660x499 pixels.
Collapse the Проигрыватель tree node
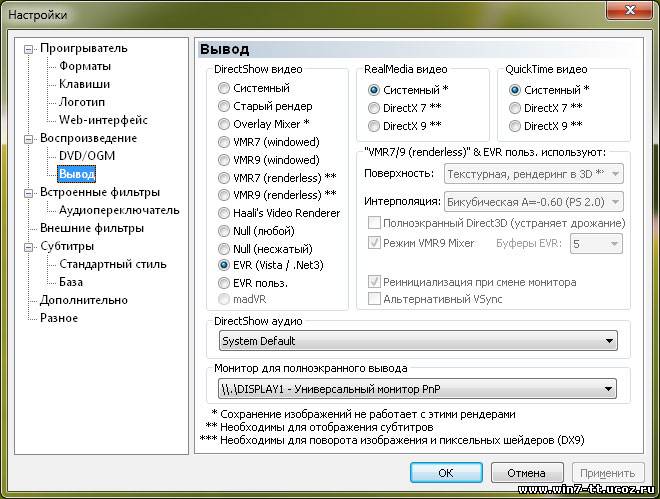[28, 49]
